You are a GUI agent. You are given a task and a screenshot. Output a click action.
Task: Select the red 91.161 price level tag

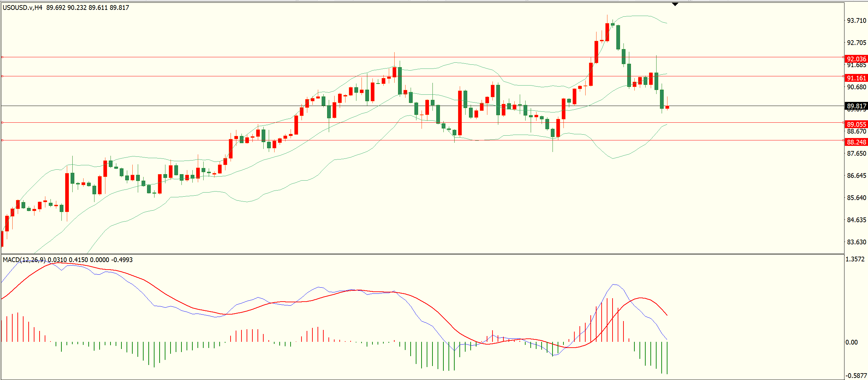point(856,78)
